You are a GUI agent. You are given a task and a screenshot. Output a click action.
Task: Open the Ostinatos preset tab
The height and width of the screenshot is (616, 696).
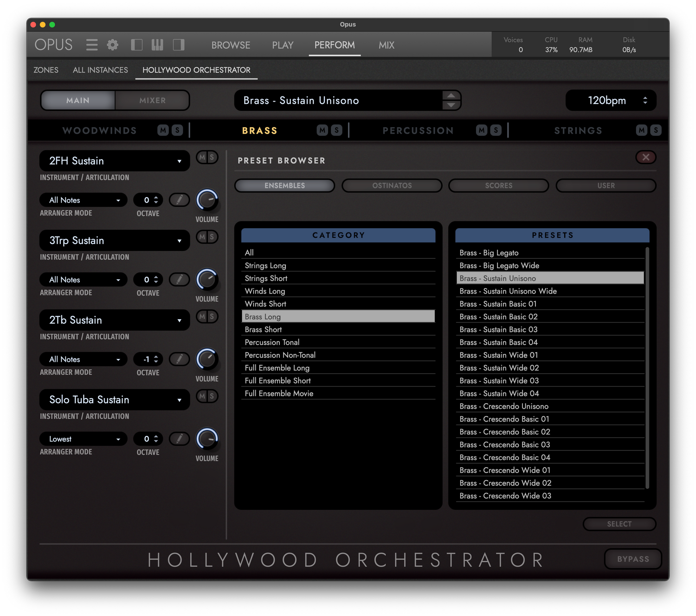(x=392, y=186)
